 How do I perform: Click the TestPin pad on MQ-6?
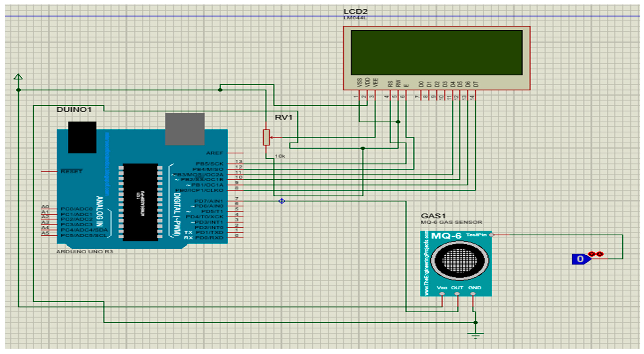coord(491,235)
